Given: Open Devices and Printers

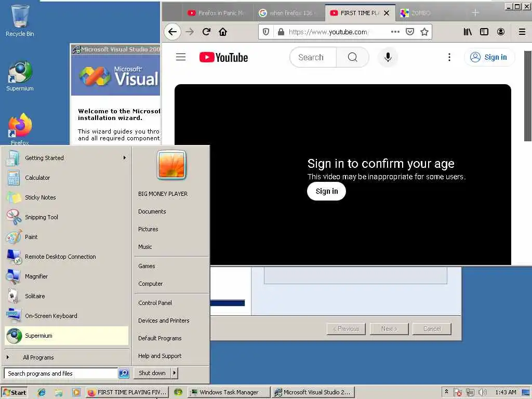Looking at the screenshot, I should tap(164, 321).
